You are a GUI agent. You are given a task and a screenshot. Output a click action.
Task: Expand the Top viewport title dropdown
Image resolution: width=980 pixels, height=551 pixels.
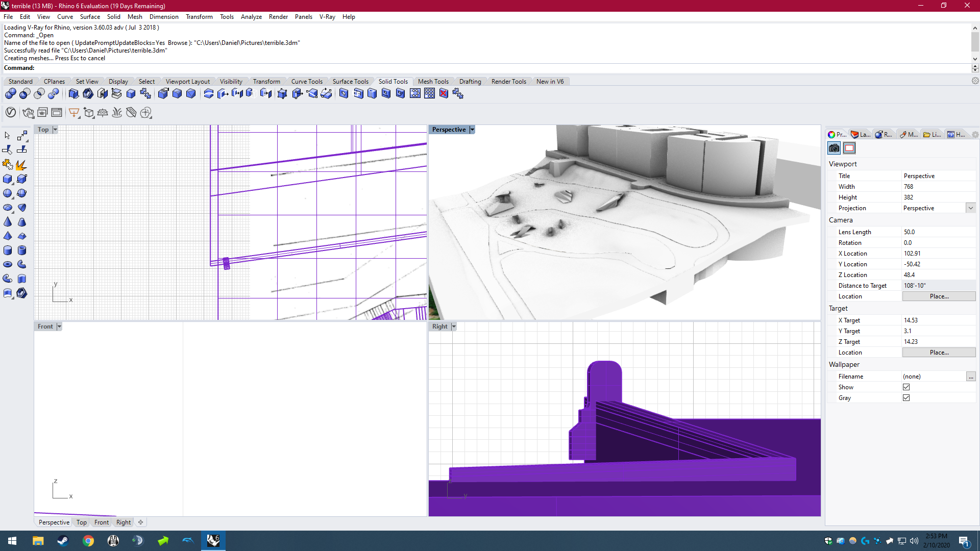coord(55,130)
